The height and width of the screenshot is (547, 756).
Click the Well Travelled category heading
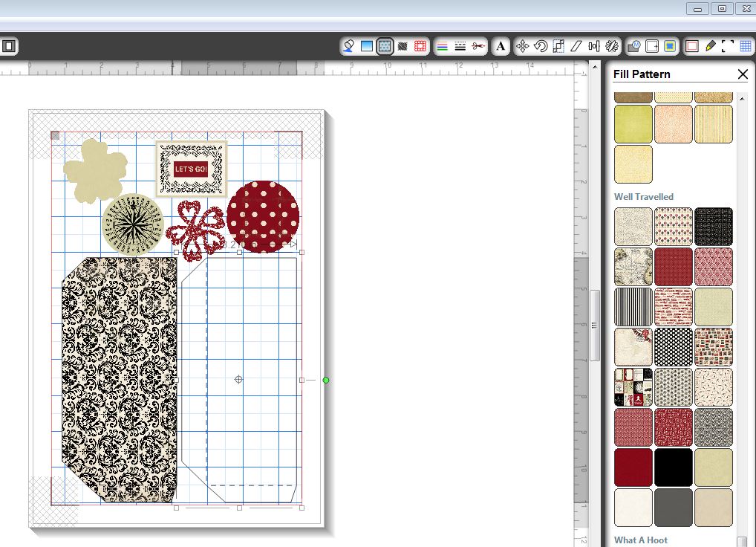(x=644, y=197)
